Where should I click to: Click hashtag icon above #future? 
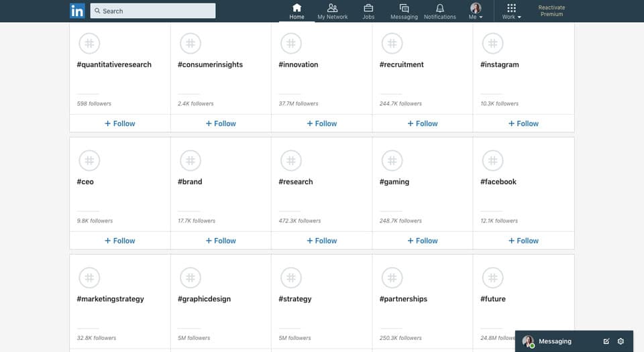tap(492, 278)
